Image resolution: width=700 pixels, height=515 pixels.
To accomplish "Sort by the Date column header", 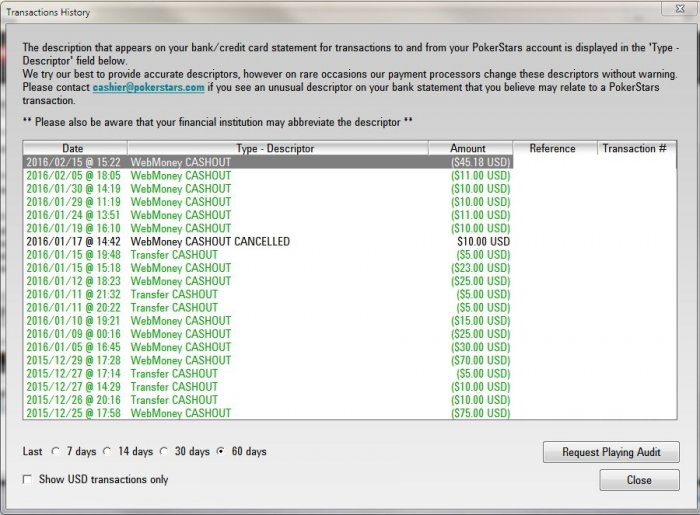I will [x=75, y=148].
